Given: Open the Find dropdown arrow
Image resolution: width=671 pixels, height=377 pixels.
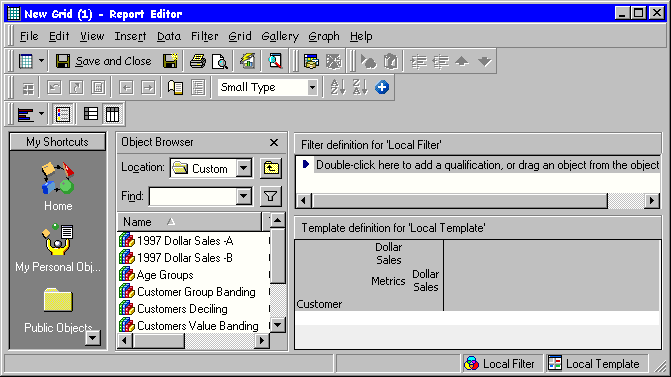Looking at the screenshot, I should tap(243, 196).
